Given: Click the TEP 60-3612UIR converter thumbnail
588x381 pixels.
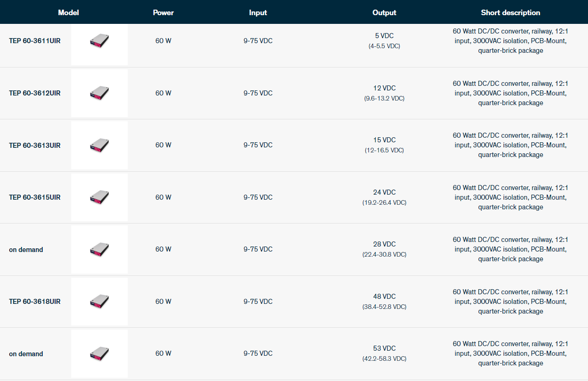Looking at the screenshot, I should click(99, 93).
